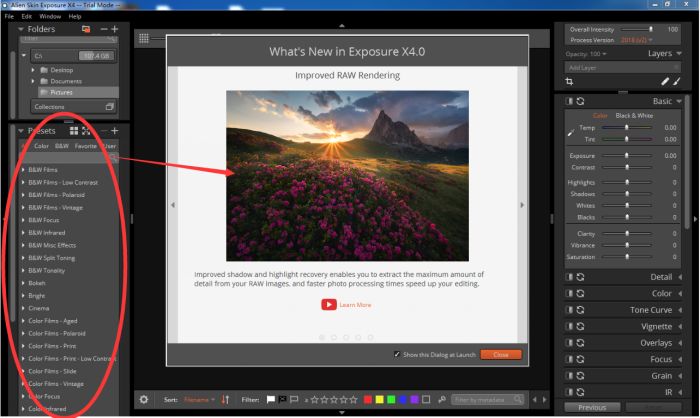Viewport: 700px width, 418px height.
Task: Remove folder using Folders minus icon
Action: point(104,29)
